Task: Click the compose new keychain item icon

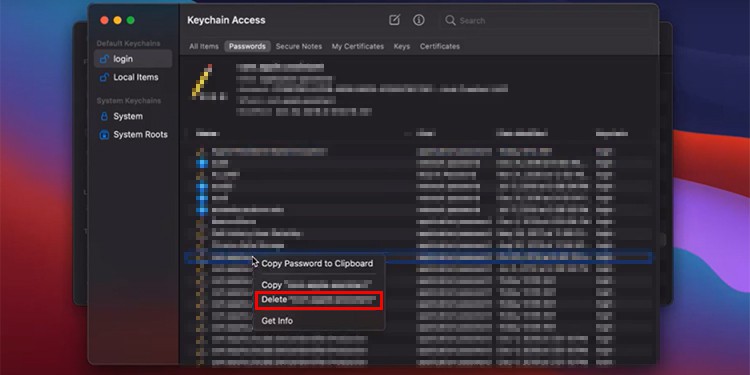Action: 394,20
